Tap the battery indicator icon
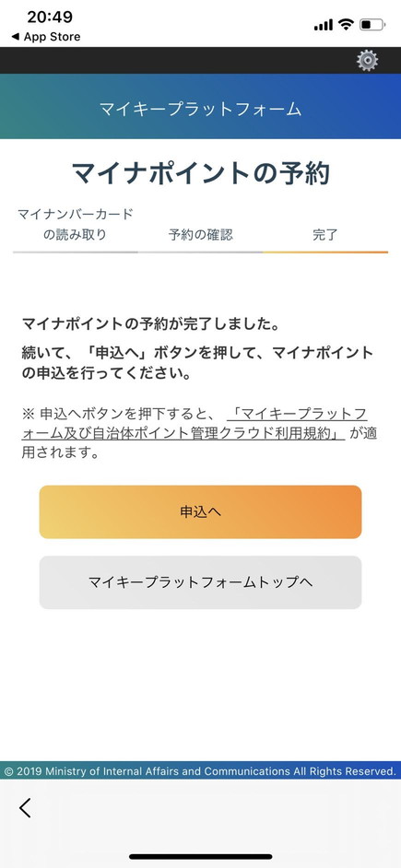This screenshot has width=401, height=868. (x=372, y=24)
